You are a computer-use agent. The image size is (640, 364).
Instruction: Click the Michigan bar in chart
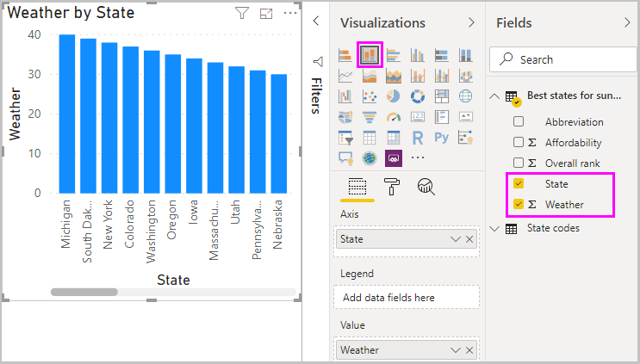pos(67,114)
